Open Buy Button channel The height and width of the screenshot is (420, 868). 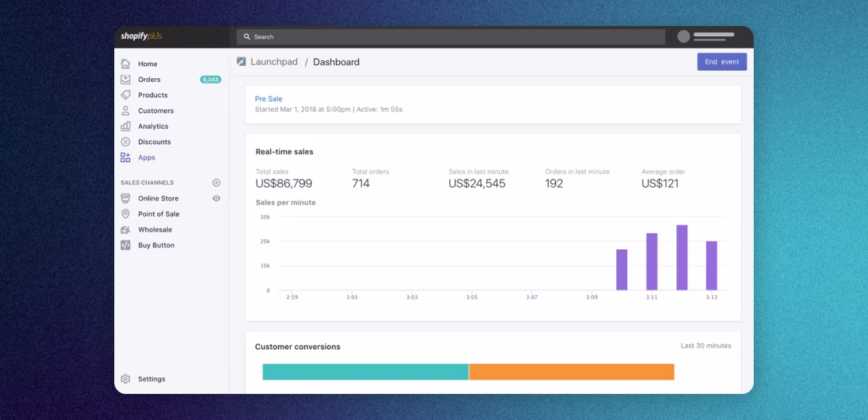pos(156,245)
